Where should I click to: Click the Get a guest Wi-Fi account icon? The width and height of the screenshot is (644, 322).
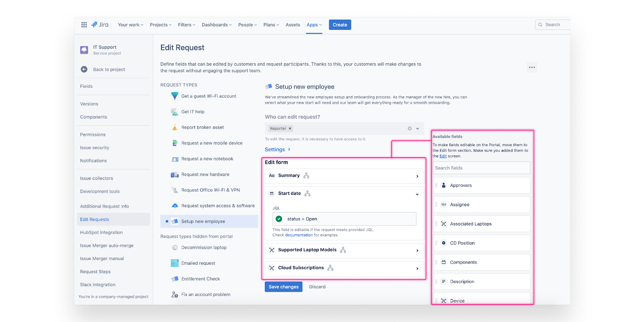pyautogui.click(x=175, y=96)
